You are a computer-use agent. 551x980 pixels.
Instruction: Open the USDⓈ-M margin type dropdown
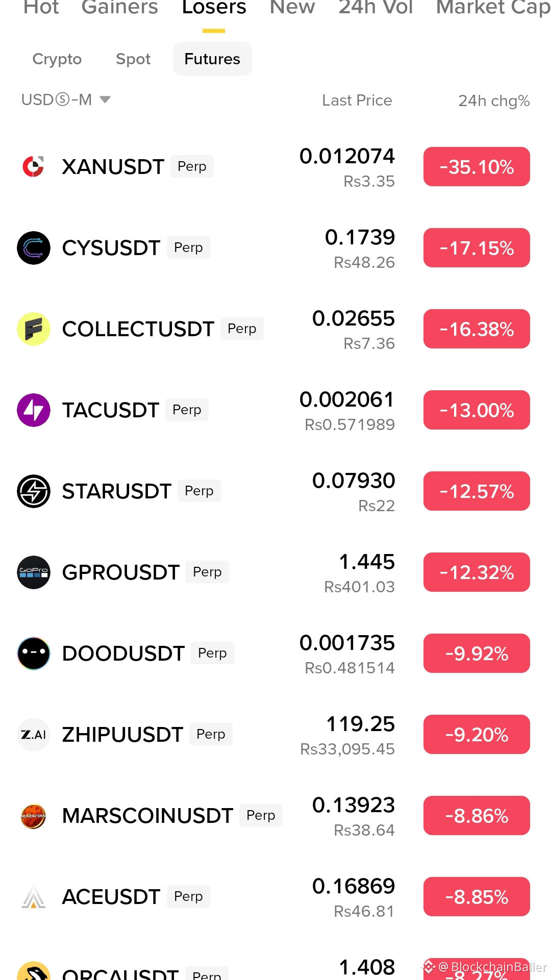(66, 99)
